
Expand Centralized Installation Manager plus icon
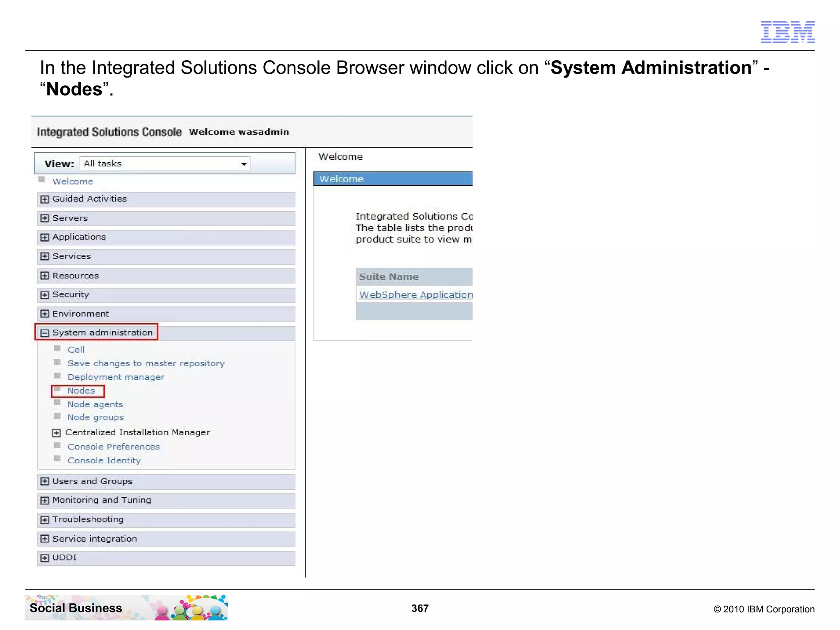57,433
